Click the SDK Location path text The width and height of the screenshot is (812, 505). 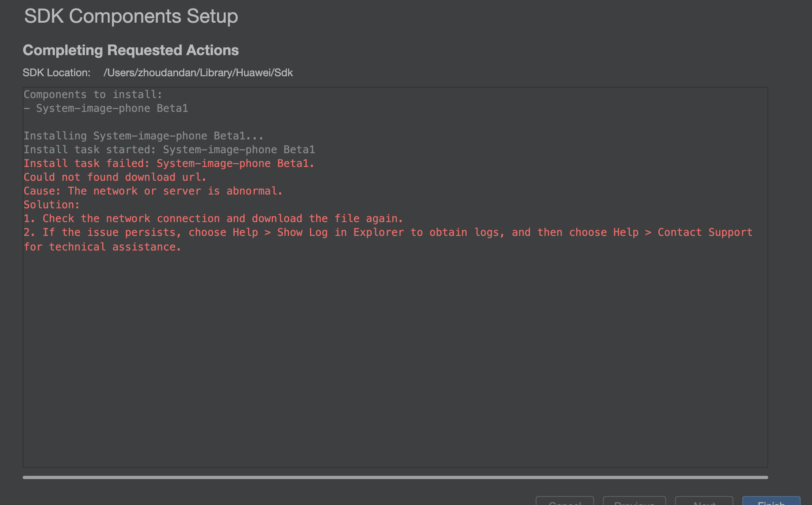[x=198, y=73]
